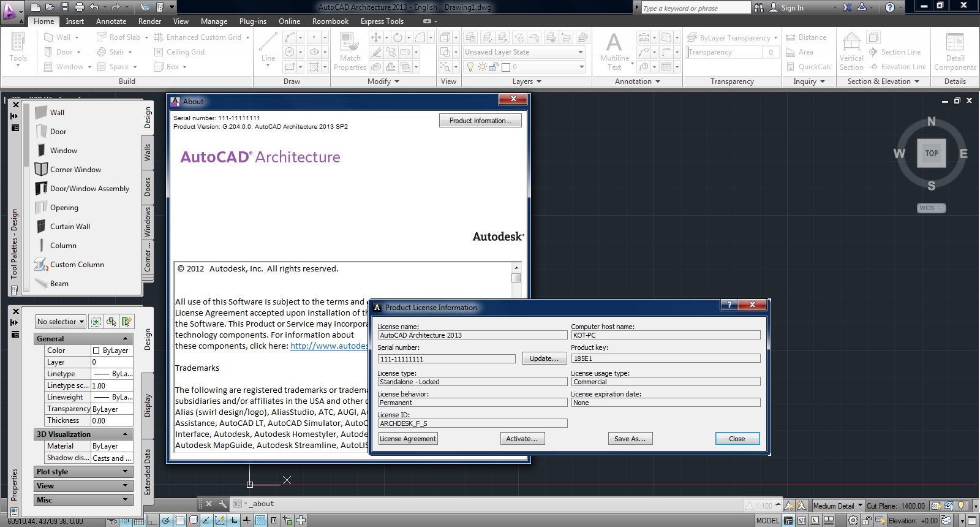Click the Serial number field in license dialog

(447, 359)
